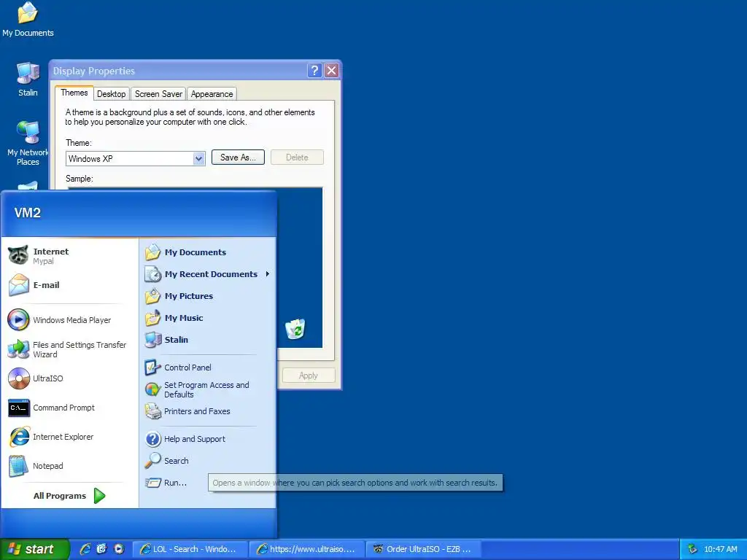Open Command Prompt from Start menu
This screenshot has height=560, width=747.
pyautogui.click(x=69, y=408)
